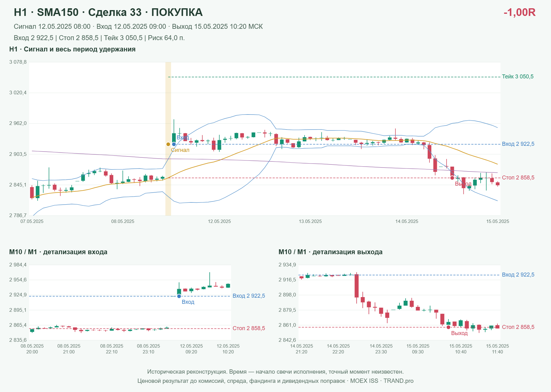The height and width of the screenshot is (392, 551).
Task: Click the 08.05.2025 date on H1 axis
Action: tap(123, 221)
